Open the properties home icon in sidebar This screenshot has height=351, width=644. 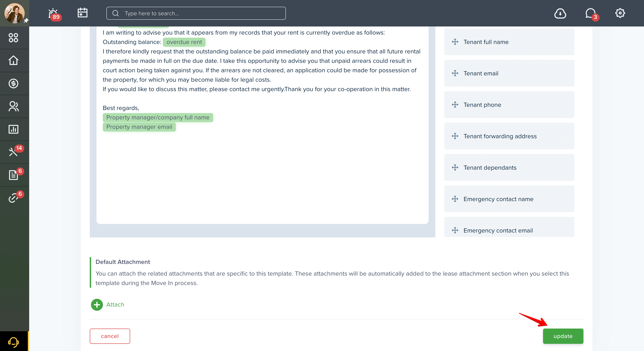[x=13, y=61]
